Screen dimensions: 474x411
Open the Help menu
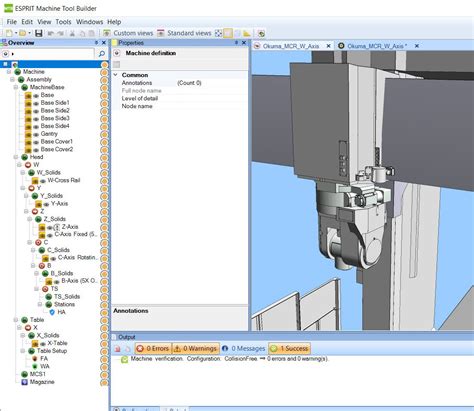click(114, 22)
